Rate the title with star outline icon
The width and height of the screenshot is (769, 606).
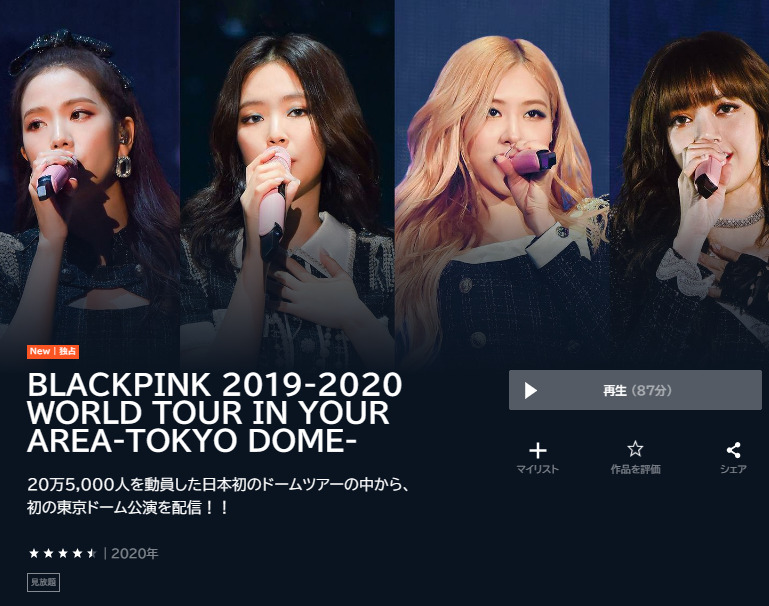635,449
